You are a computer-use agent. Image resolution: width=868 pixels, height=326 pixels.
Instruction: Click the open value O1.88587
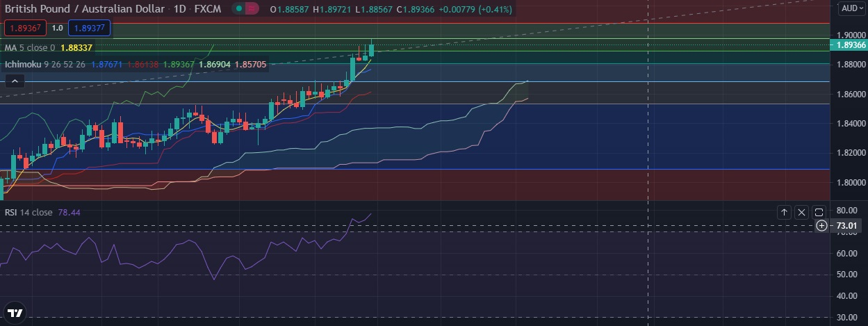pyautogui.click(x=290, y=9)
